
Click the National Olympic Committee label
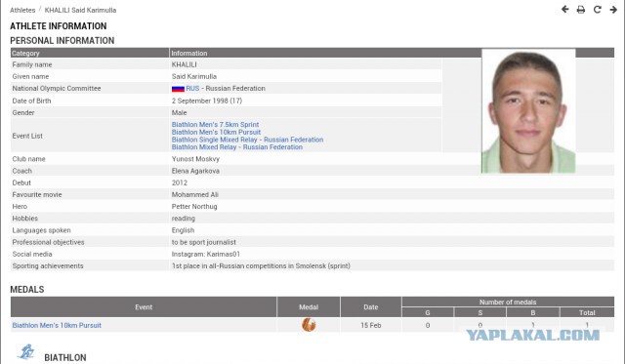pyautogui.click(x=57, y=89)
